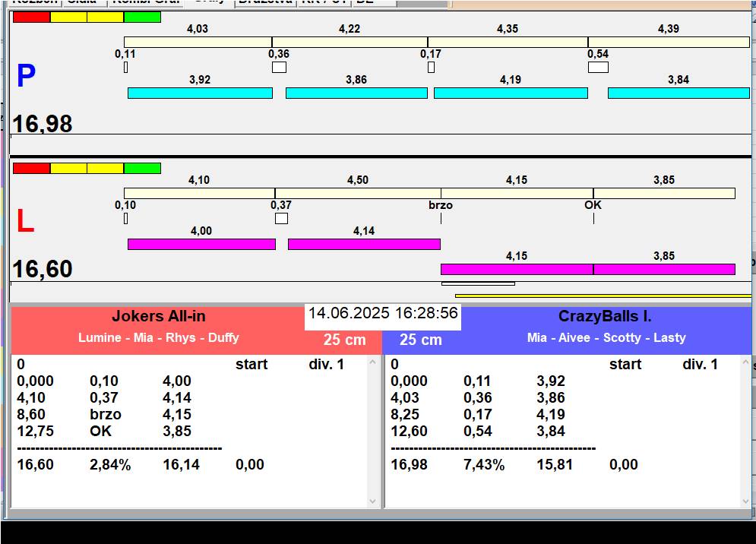Click the large blue P lane letter
Viewport: 756px width, 544px height.
[x=26, y=77]
